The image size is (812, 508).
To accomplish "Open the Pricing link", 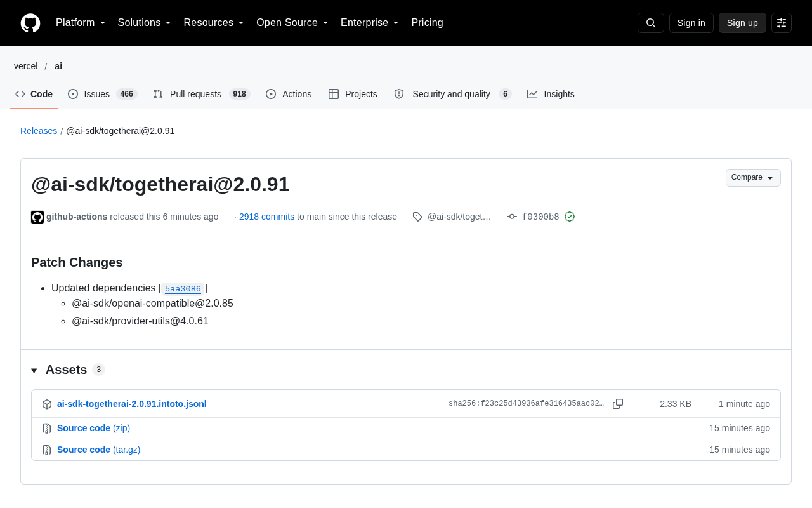I will click(427, 23).
